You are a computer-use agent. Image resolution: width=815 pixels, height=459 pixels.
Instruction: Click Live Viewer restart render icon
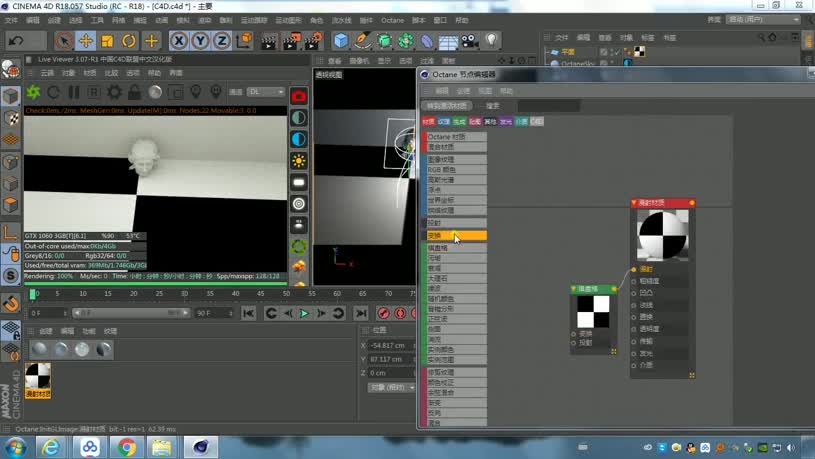53,93
